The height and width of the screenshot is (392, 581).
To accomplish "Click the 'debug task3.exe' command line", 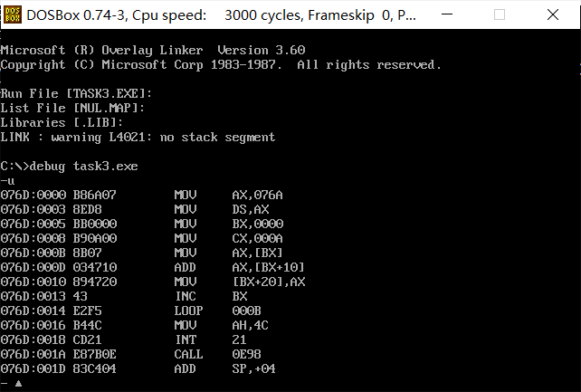I will [x=70, y=166].
